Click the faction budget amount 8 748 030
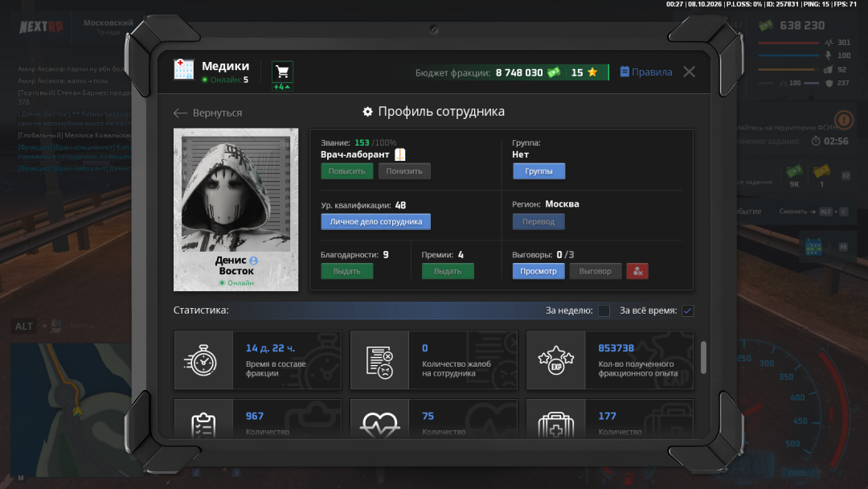This screenshot has width=868, height=489. 519,72
